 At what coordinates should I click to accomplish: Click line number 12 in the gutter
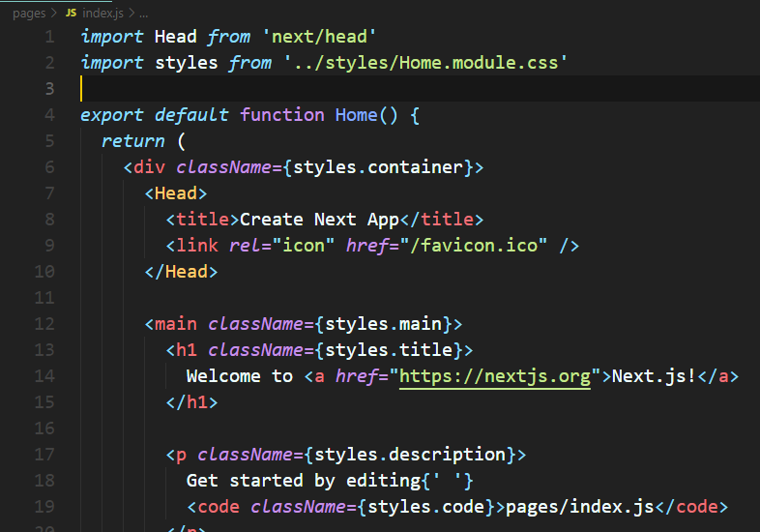tap(44, 323)
